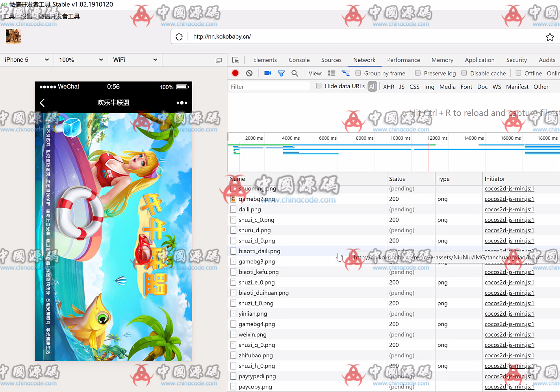Open cocos2d-js-min.js:1 link for gamebg4.png

[509, 324]
